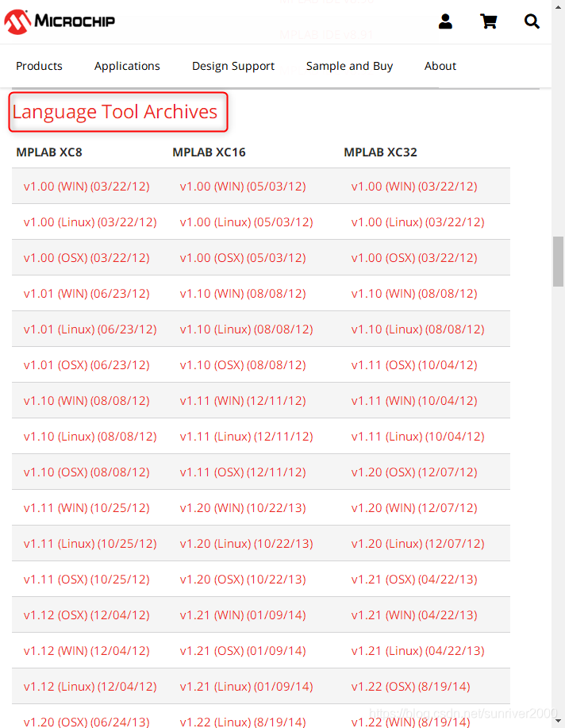Click the MPLAB XC32 column header
This screenshot has height=728, width=565.
[380, 152]
